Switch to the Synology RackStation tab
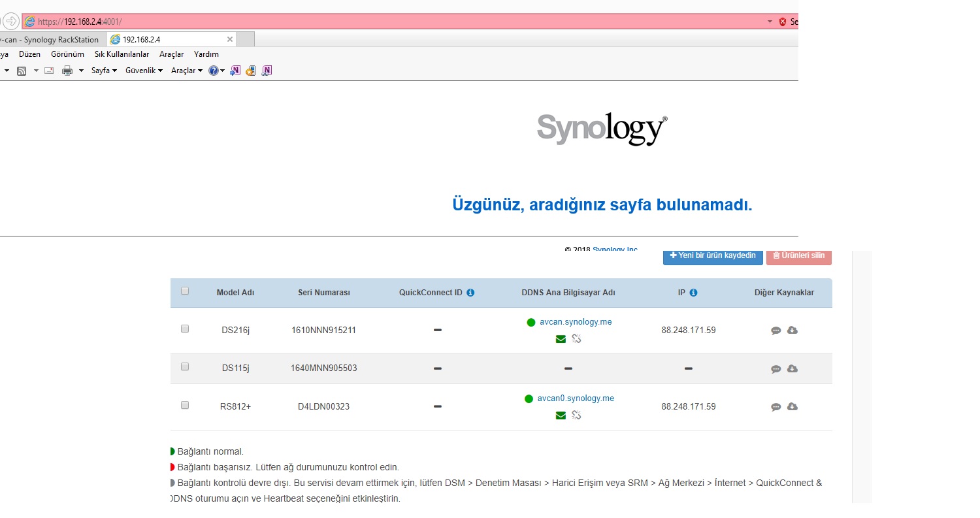The width and height of the screenshot is (980, 518). [51, 40]
